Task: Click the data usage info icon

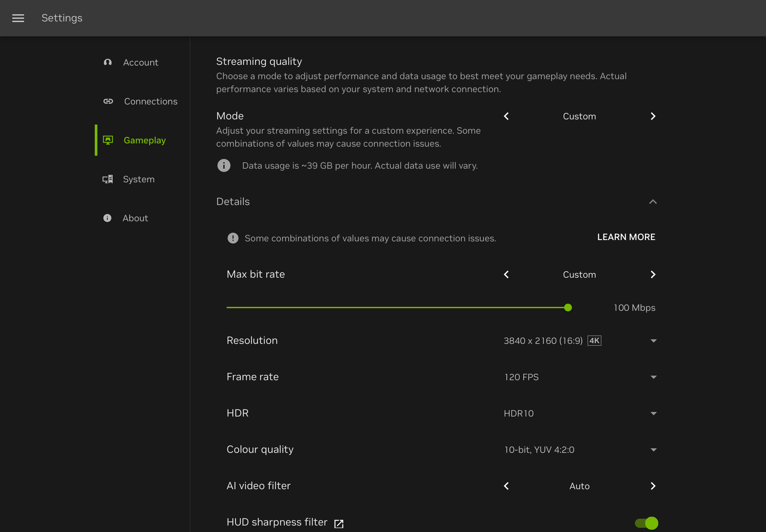Action: [x=223, y=165]
